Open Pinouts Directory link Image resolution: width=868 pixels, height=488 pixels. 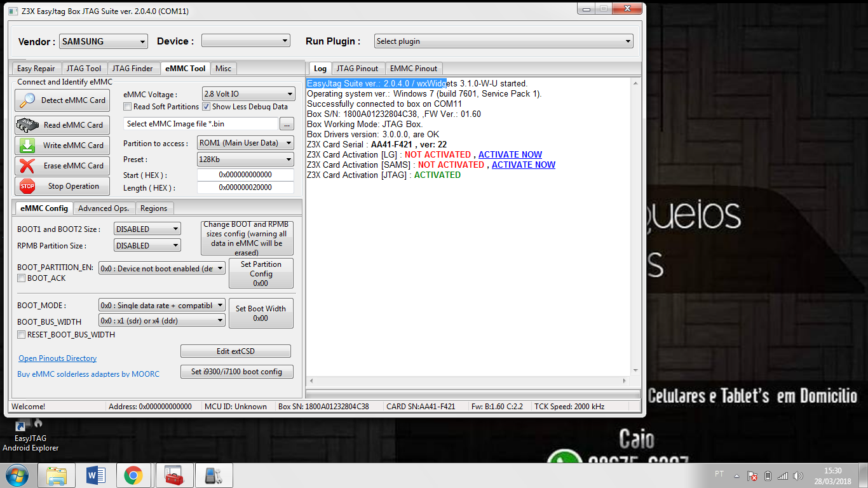(58, 358)
